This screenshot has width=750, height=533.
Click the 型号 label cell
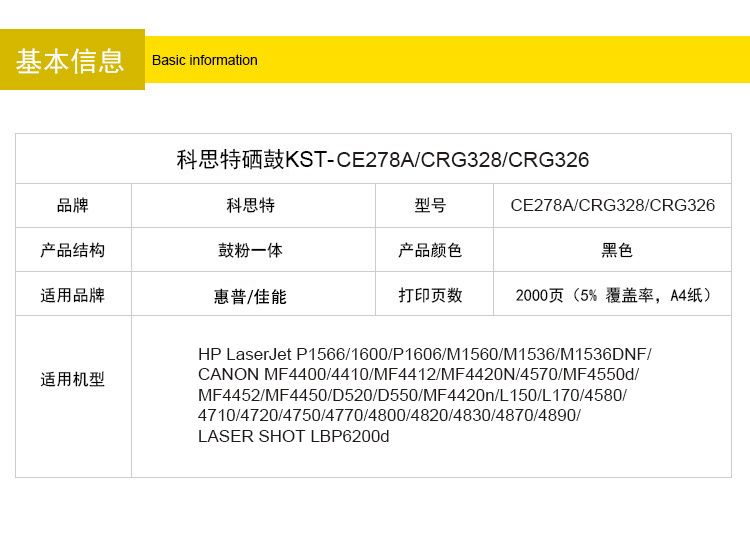(x=431, y=205)
